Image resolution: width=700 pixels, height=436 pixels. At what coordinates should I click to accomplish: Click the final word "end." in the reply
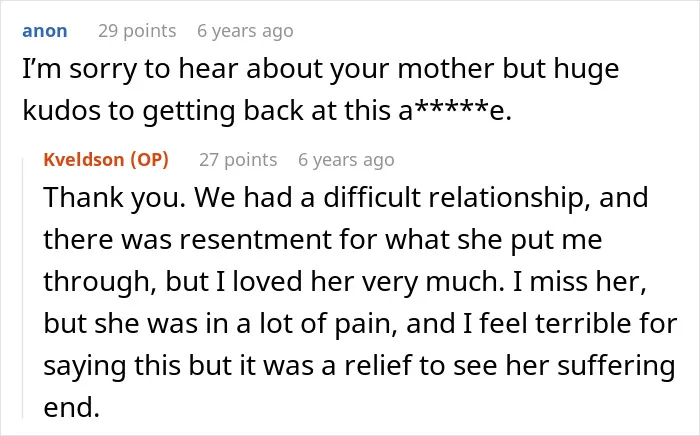pyautogui.click(x=71, y=407)
